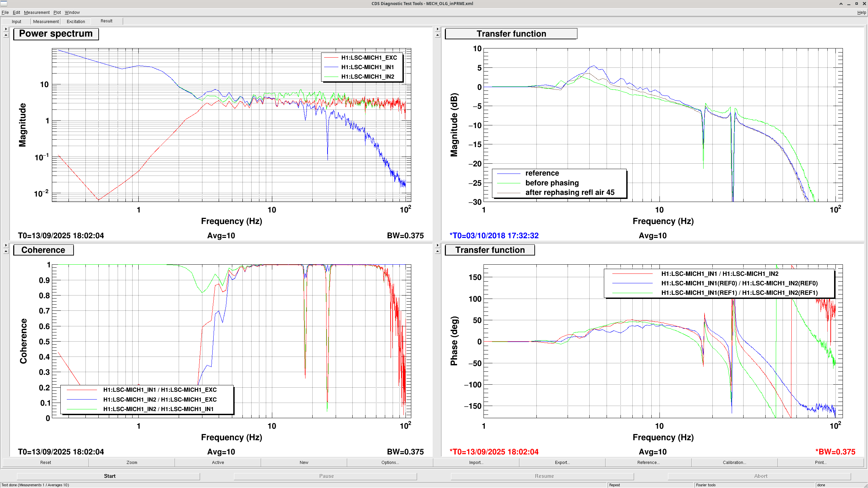Click right-arrow button beside top Transfer function plot

(x=437, y=29)
